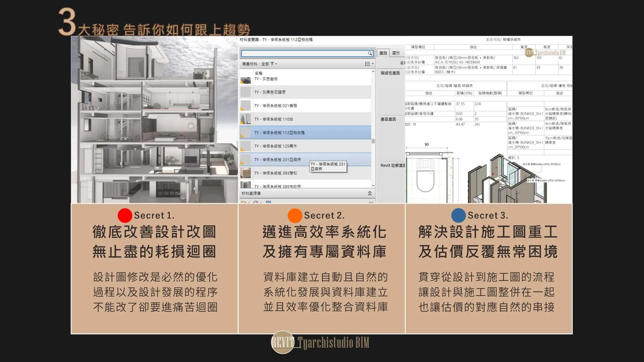
Task: Click the search magnifier icon in the material browser
Action: (370, 54)
